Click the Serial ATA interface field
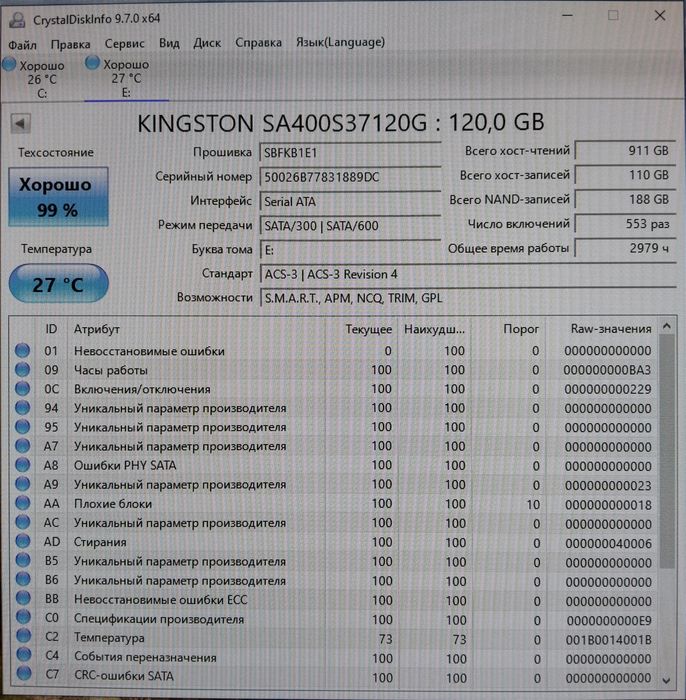The image size is (686, 700). click(x=350, y=201)
